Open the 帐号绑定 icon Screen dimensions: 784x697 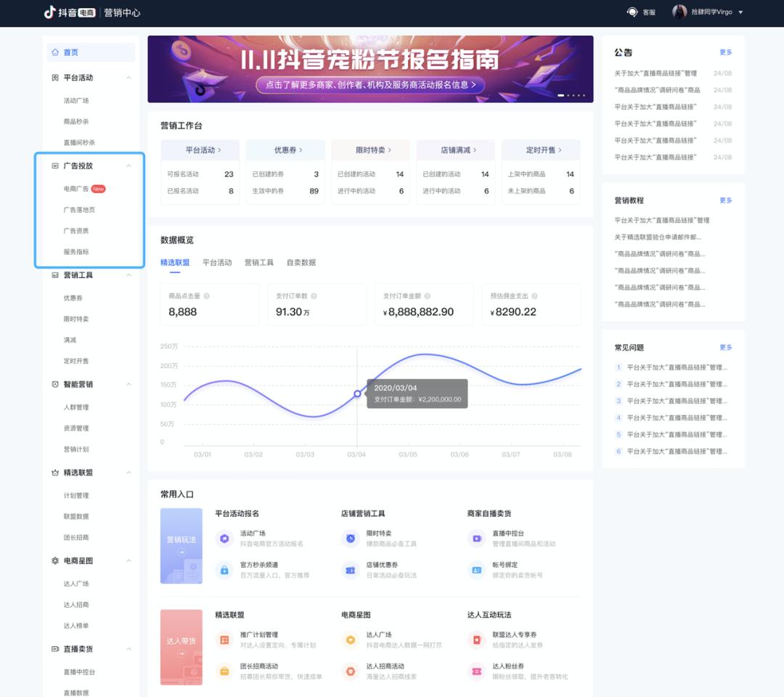476,571
